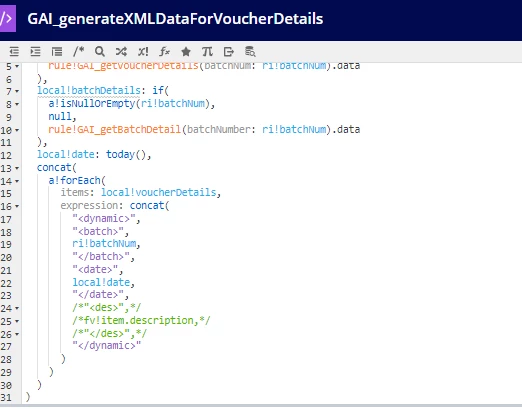Fold the comment at line 24
The image size is (522, 416).
pos(17,309)
